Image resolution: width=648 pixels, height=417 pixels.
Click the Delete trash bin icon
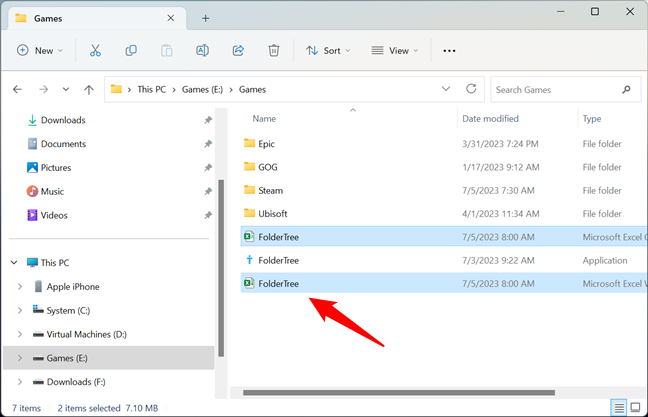274,50
